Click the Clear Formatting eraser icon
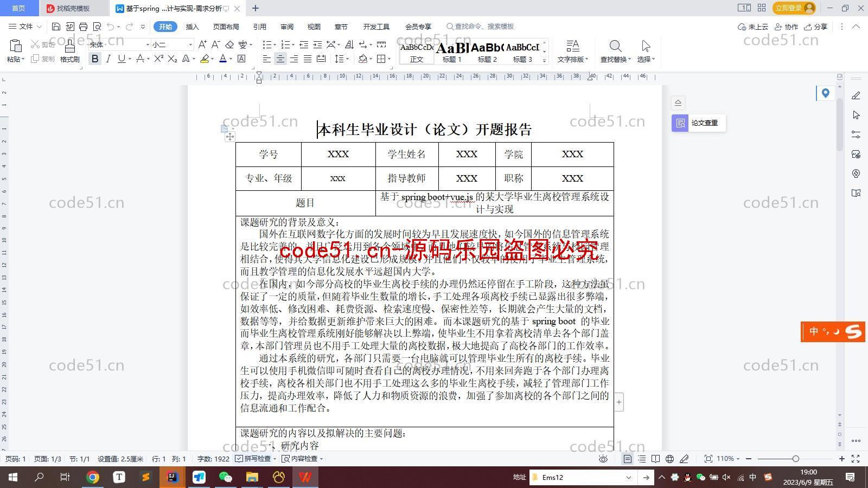 [229, 44]
